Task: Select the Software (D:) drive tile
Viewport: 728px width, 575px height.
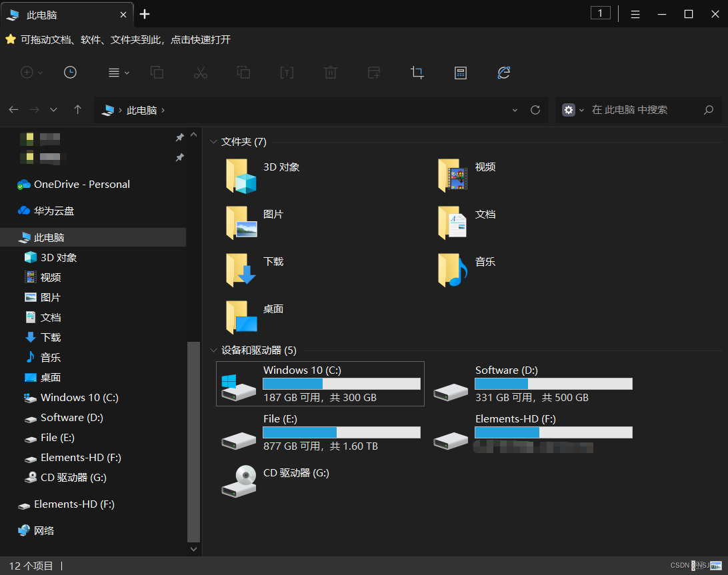Action: 533,384
